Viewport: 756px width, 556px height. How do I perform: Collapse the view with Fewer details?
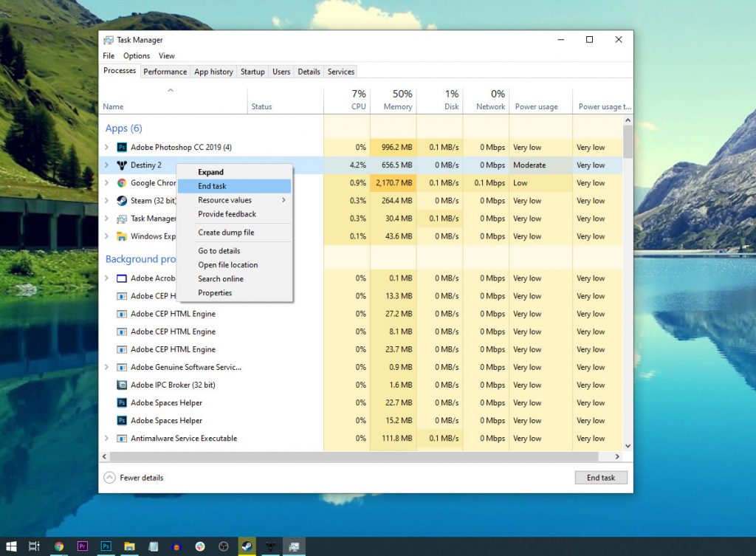point(134,478)
